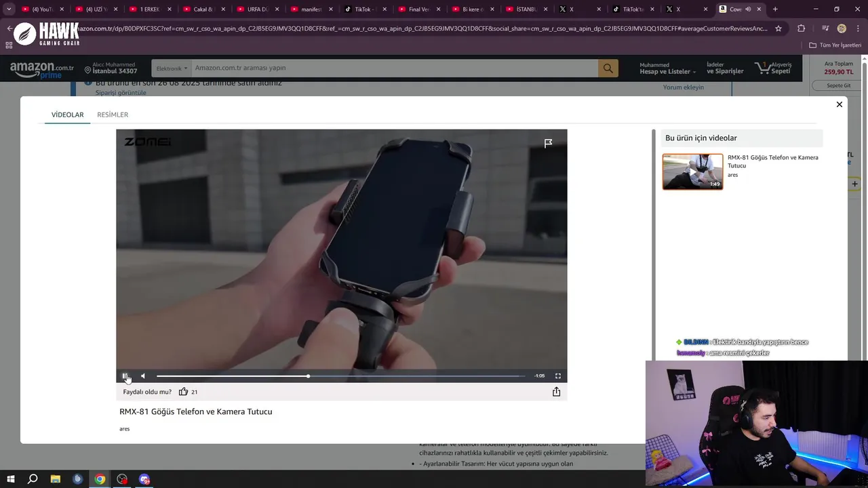Image resolution: width=868 pixels, height=488 pixels.
Task: Close the video popup with the X
Action: [x=840, y=104]
